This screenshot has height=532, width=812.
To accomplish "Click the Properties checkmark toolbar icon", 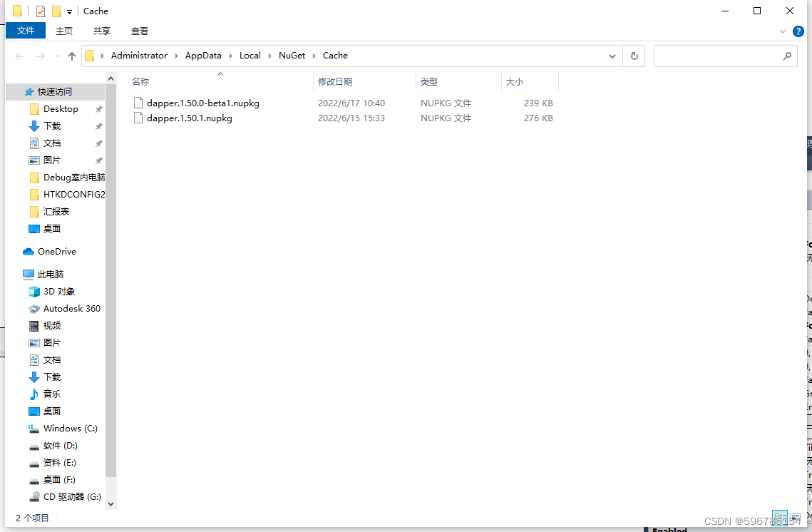I will click(41, 11).
